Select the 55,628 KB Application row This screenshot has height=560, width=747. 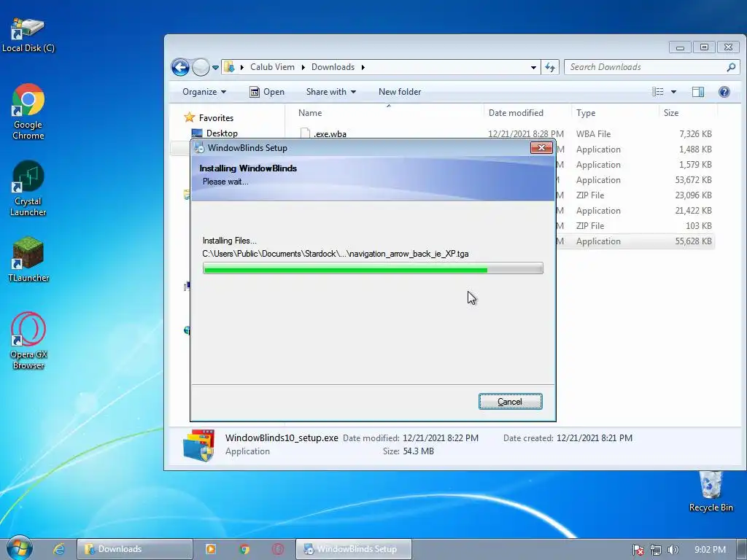(635, 241)
